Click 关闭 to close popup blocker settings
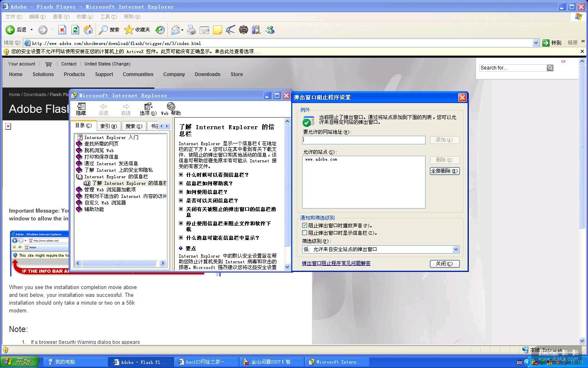 coord(445,264)
